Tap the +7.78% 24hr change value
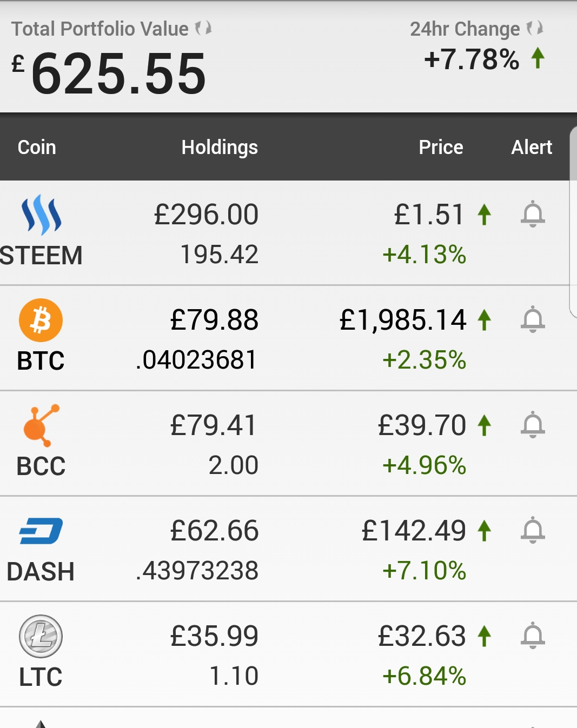Viewport: 577px width, 728px height. point(472,59)
